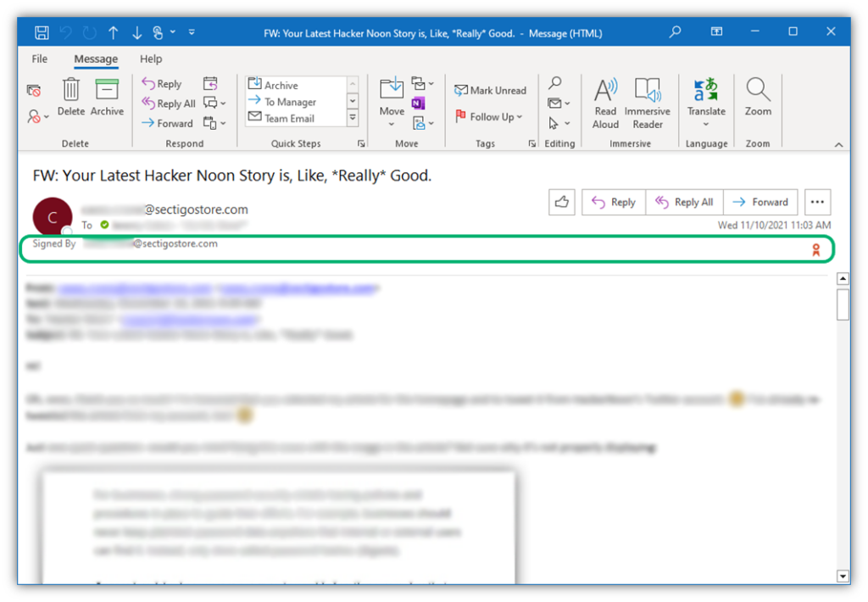868x602 pixels.
Task: Click Forward in the ribbon Respond group
Action: (x=167, y=123)
